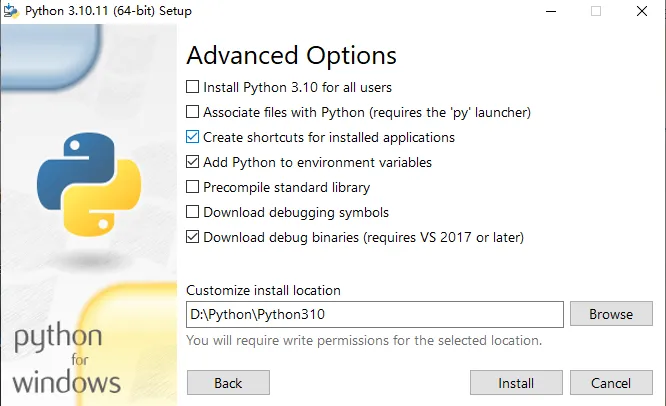Click the 'python for windows' wordmark
Image resolution: width=666 pixels, height=406 pixels.
(x=67, y=358)
